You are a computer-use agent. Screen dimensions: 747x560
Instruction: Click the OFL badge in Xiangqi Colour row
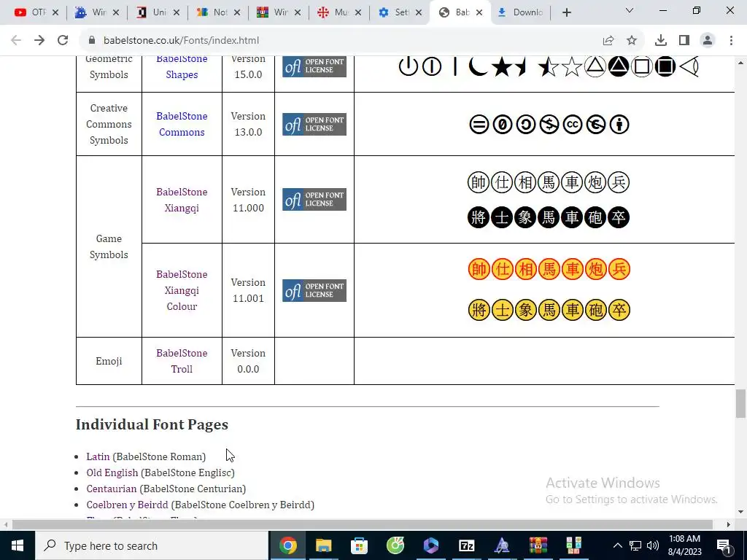(314, 290)
